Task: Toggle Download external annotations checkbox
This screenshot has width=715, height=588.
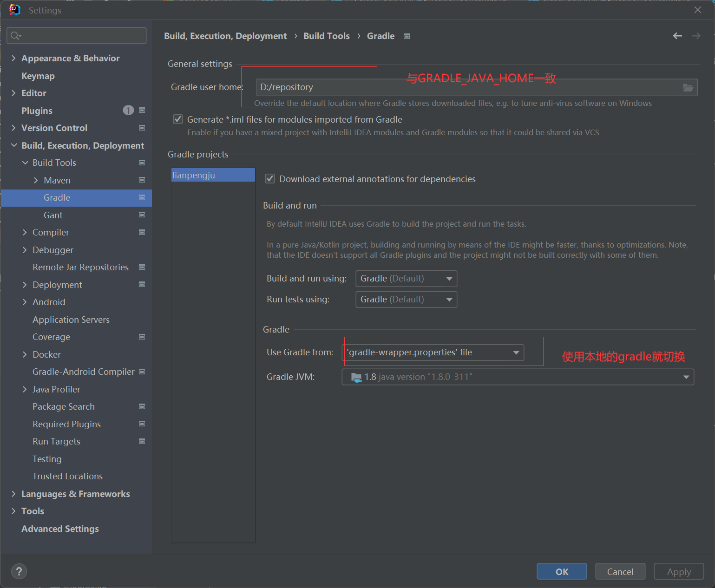Action: 270,179
